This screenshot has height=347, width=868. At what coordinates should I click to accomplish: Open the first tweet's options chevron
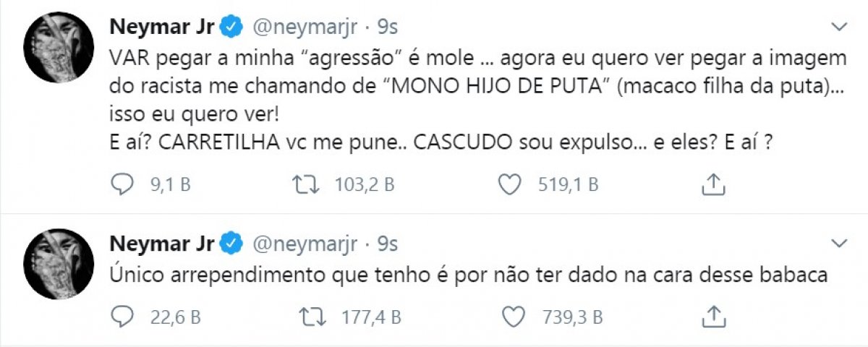point(839,27)
